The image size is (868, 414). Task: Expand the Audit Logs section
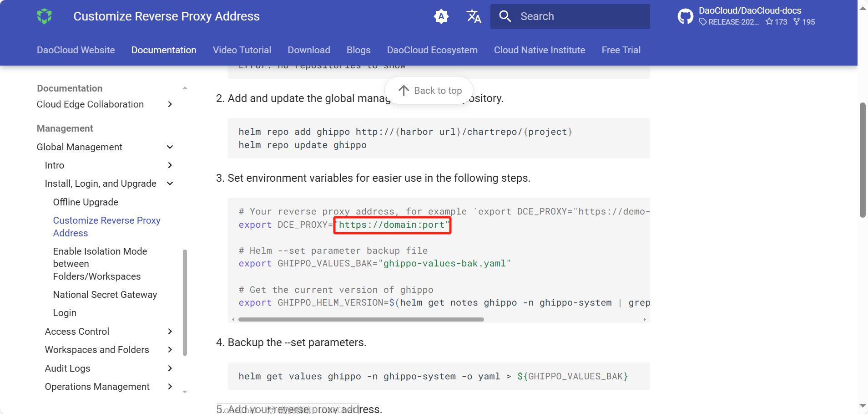(x=170, y=368)
